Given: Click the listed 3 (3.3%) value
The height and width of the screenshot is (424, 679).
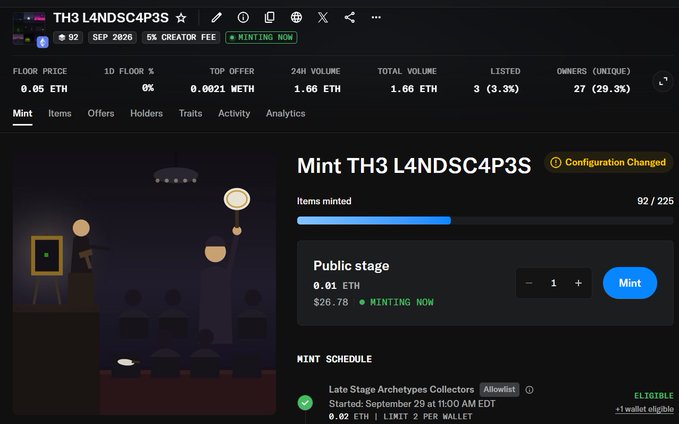Looking at the screenshot, I should [496, 89].
